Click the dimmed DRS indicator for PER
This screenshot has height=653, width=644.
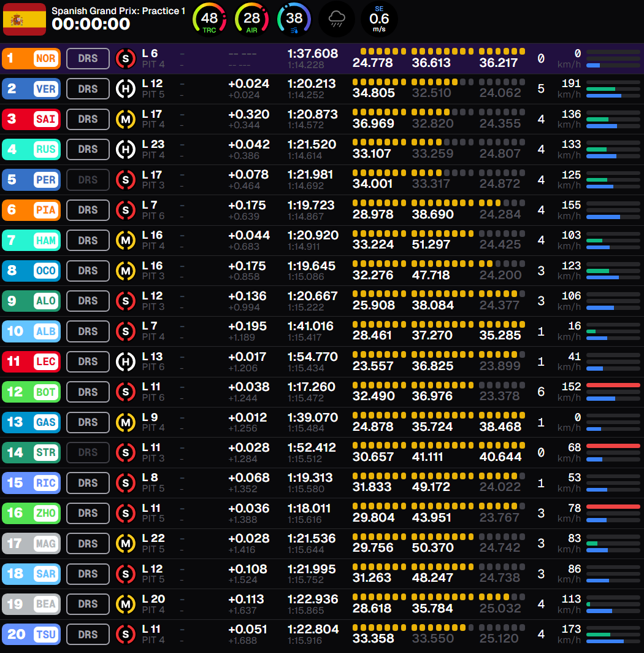[x=88, y=180]
